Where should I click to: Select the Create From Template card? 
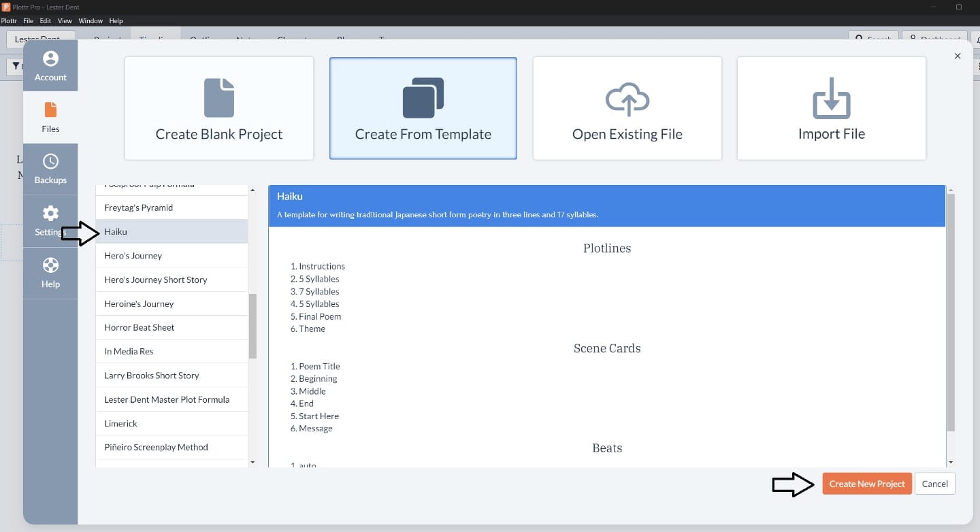(x=423, y=107)
